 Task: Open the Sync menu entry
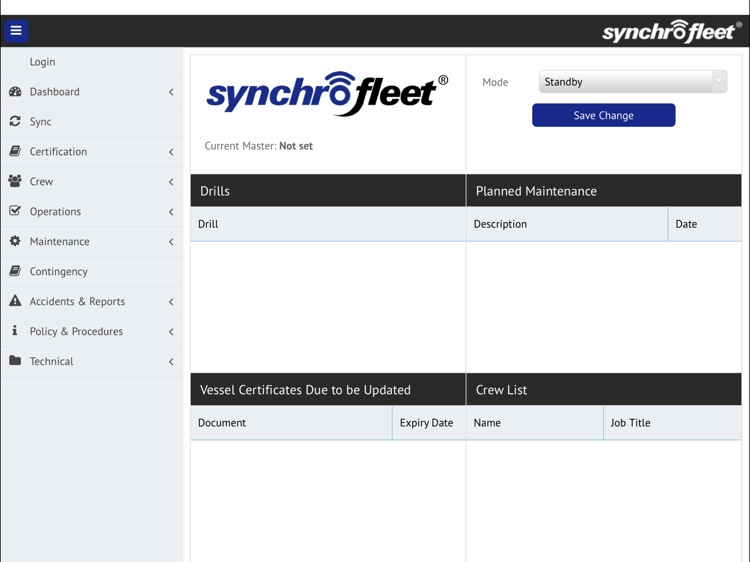click(x=92, y=121)
